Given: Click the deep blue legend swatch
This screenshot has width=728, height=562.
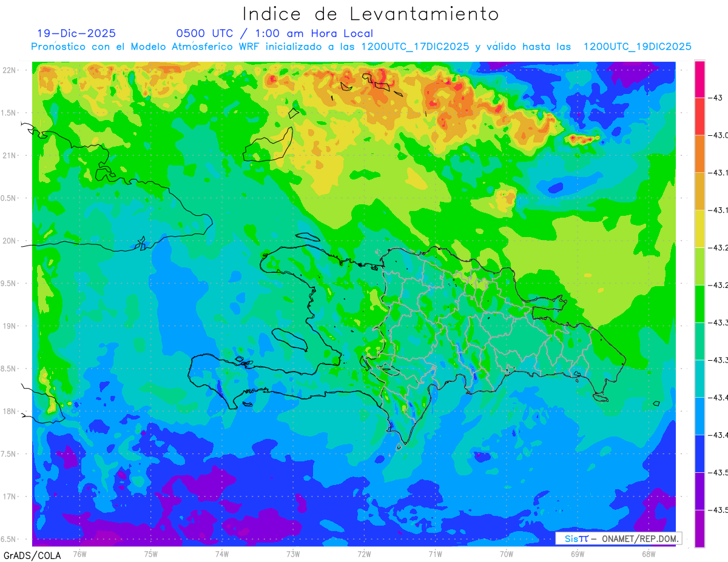Looking at the screenshot, I should [699, 453].
